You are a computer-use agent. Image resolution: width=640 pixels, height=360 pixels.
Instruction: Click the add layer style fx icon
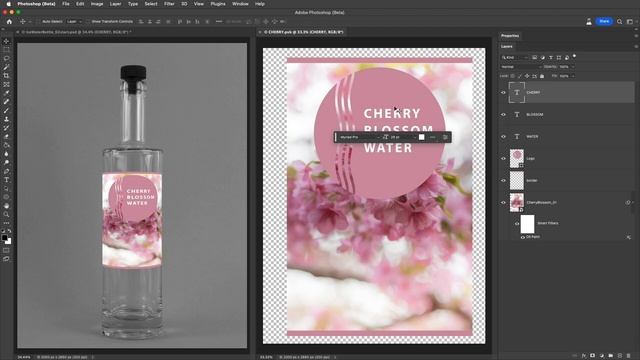(x=584, y=356)
